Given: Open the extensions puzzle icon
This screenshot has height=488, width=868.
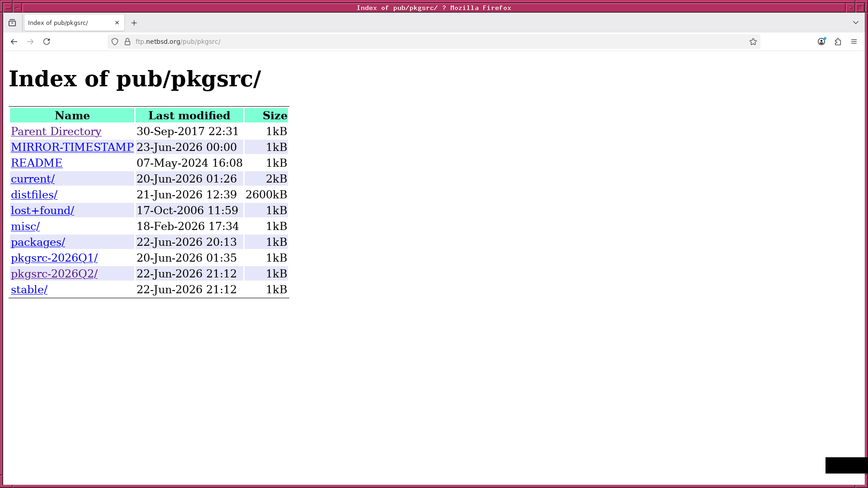Looking at the screenshot, I should [x=838, y=42].
